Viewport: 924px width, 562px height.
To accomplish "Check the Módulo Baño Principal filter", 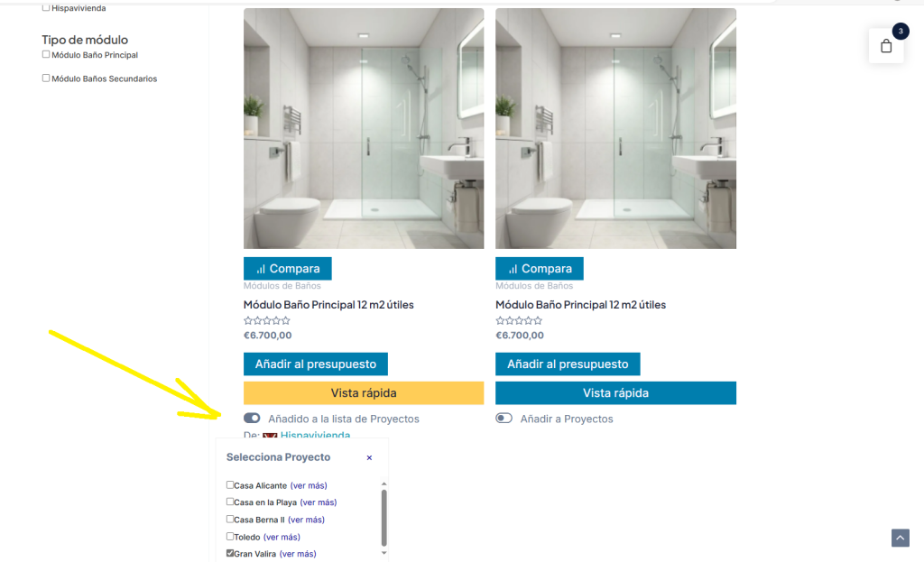I will [x=46, y=54].
